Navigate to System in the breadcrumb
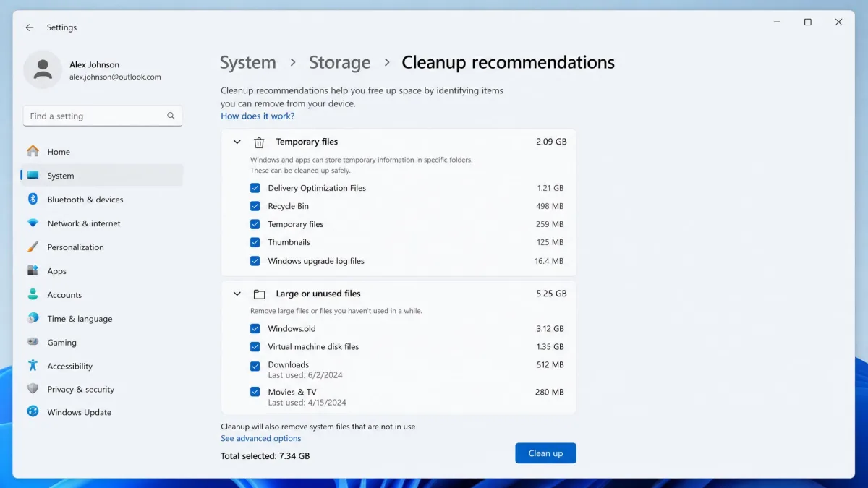Image resolution: width=868 pixels, height=488 pixels. point(248,63)
